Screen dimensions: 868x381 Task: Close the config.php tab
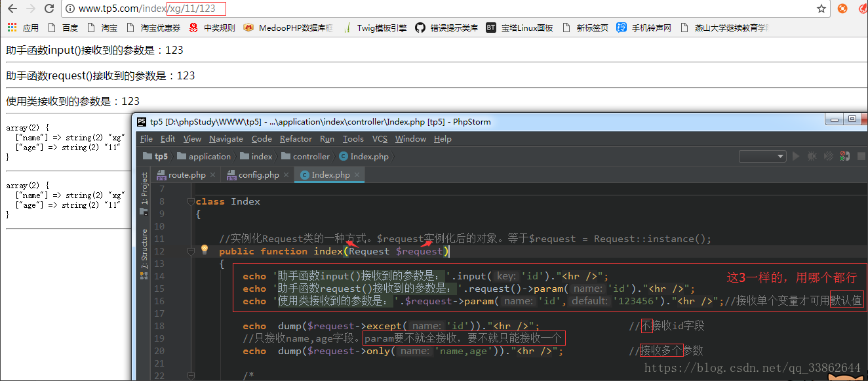pos(285,175)
